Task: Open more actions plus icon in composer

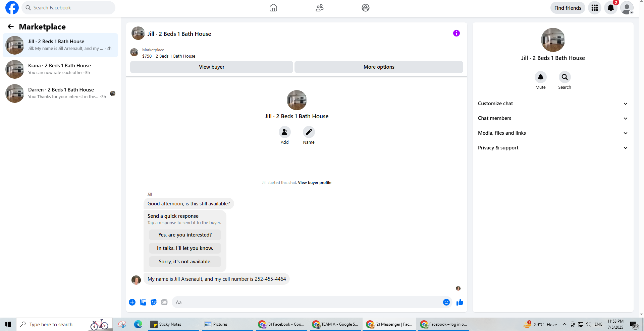Action: (132, 302)
